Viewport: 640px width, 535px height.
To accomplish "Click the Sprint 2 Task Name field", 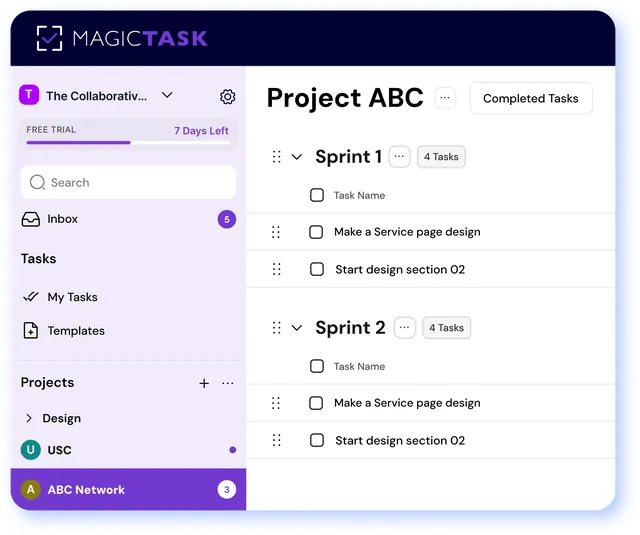I will click(x=359, y=366).
